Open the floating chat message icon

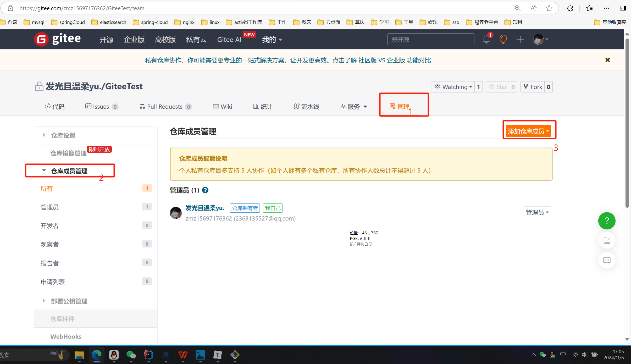click(607, 260)
